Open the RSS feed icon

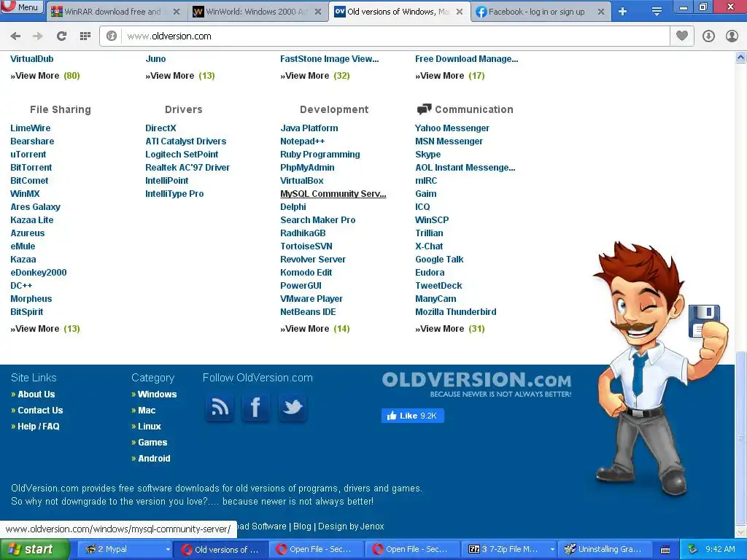point(220,407)
